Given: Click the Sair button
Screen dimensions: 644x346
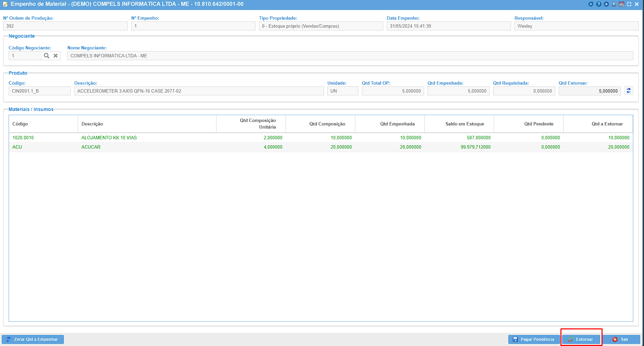Looking at the screenshot, I should 621,339.
